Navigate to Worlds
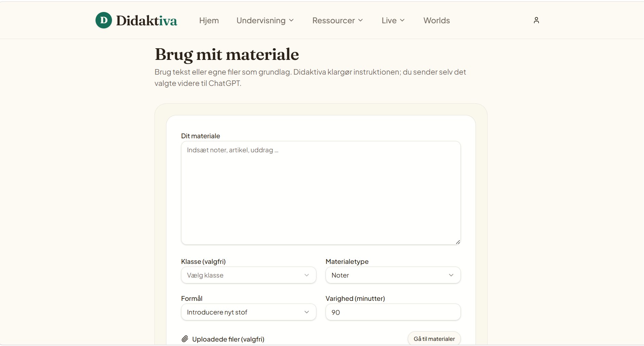This screenshot has width=644, height=346. point(437,21)
